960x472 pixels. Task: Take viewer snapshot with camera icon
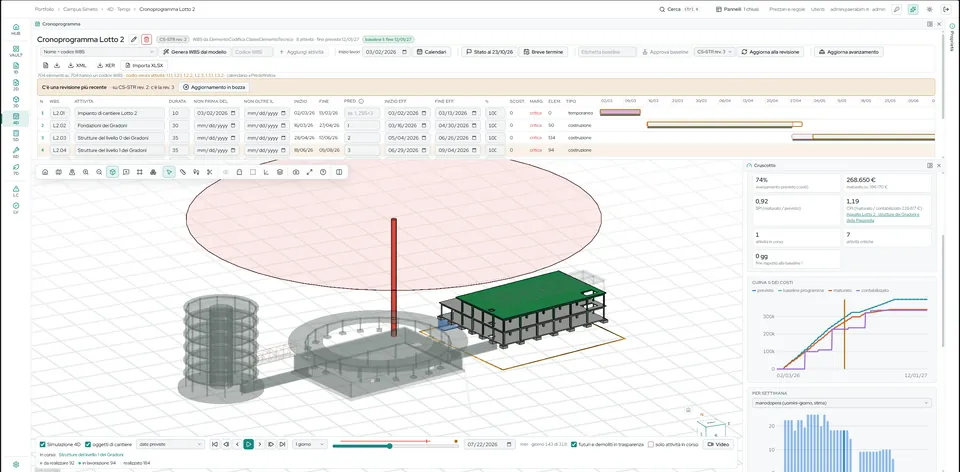(x=296, y=172)
